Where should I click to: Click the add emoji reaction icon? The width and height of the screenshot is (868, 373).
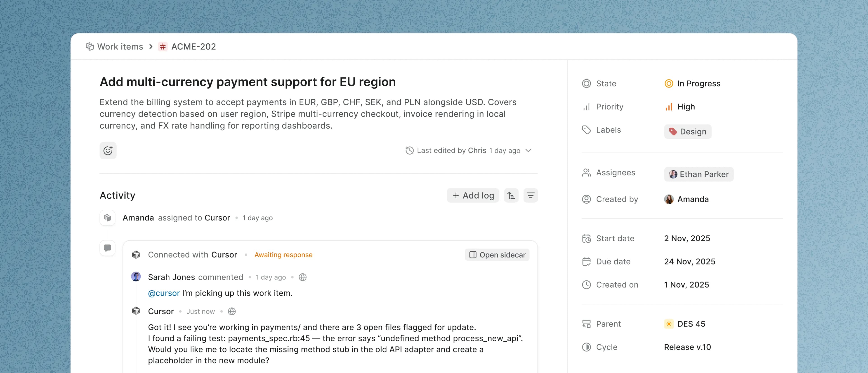[x=108, y=150]
